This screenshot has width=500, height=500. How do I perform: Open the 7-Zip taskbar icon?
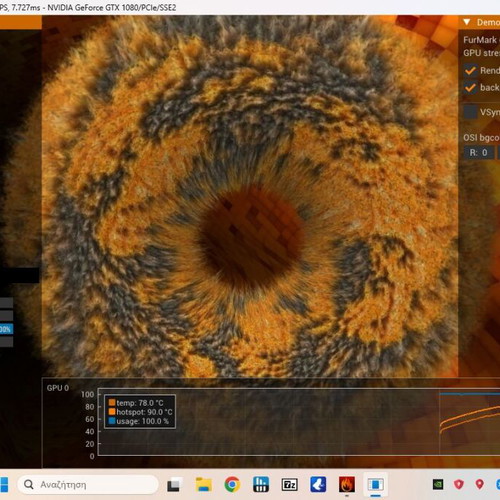pyautogui.click(x=289, y=484)
